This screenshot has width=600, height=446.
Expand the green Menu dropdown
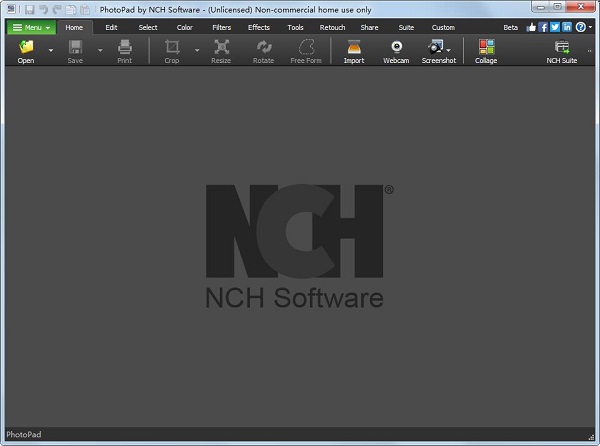(x=31, y=28)
